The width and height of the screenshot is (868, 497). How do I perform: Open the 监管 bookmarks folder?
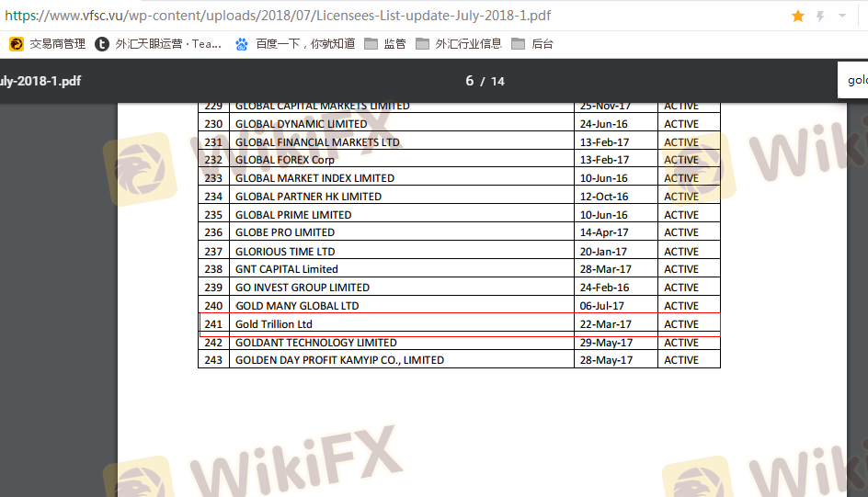[x=384, y=44]
